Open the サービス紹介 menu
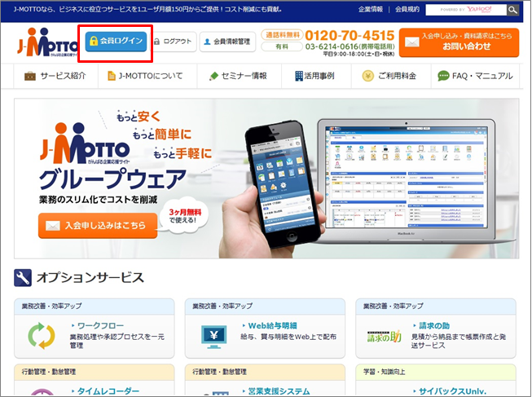This screenshot has height=397, width=532. [56, 76]
